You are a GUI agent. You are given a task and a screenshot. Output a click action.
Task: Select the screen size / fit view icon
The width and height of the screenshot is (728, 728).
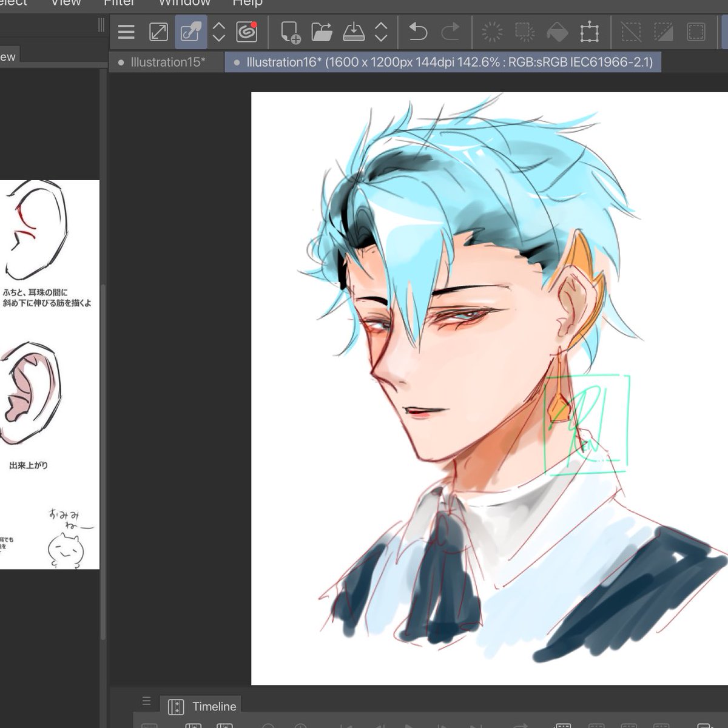coord(158,32)
